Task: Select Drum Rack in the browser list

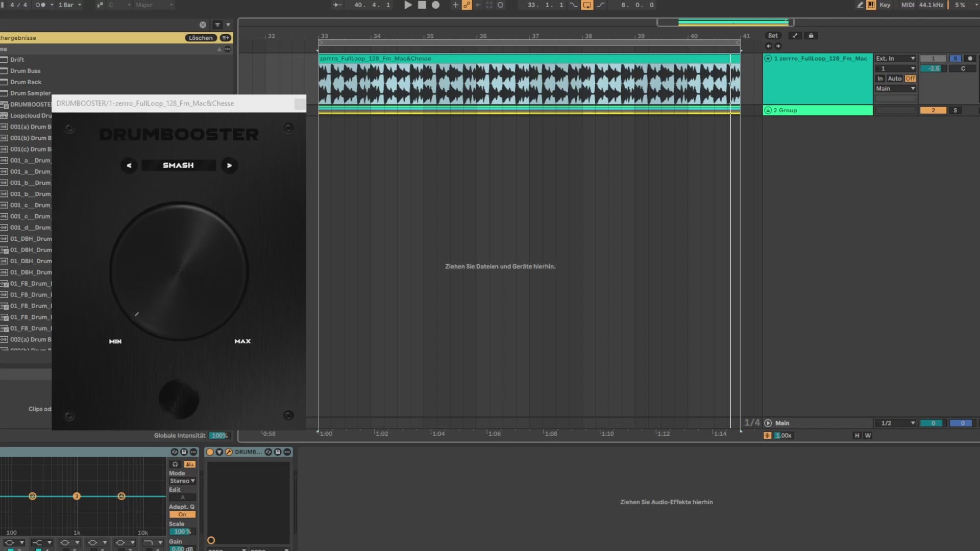Action: [x=26, y=82]
